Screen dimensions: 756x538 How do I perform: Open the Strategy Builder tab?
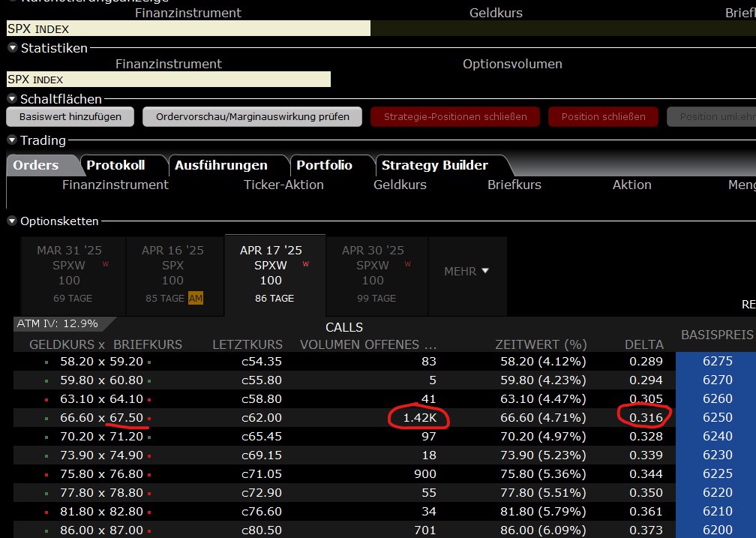click(x=434, y=165)
